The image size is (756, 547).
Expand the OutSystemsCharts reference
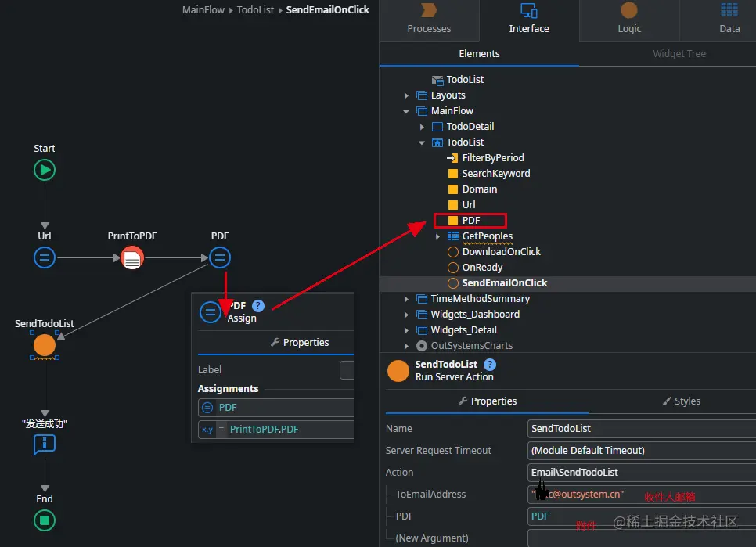[x=406, y=346]
